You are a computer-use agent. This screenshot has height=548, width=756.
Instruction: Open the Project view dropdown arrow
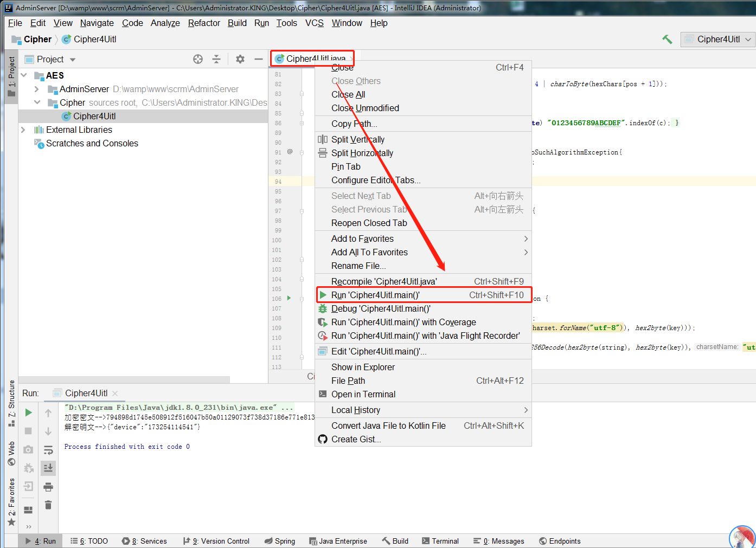click(73, 60)
